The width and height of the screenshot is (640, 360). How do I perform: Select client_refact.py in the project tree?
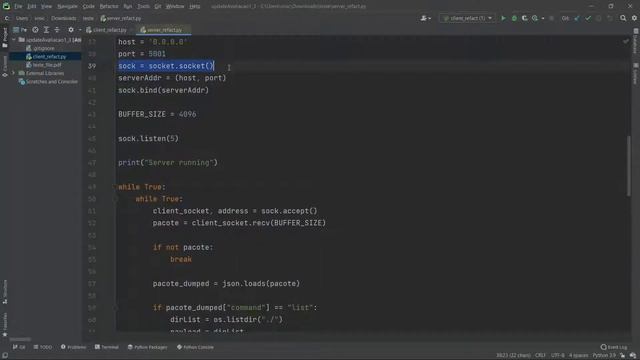46,57
